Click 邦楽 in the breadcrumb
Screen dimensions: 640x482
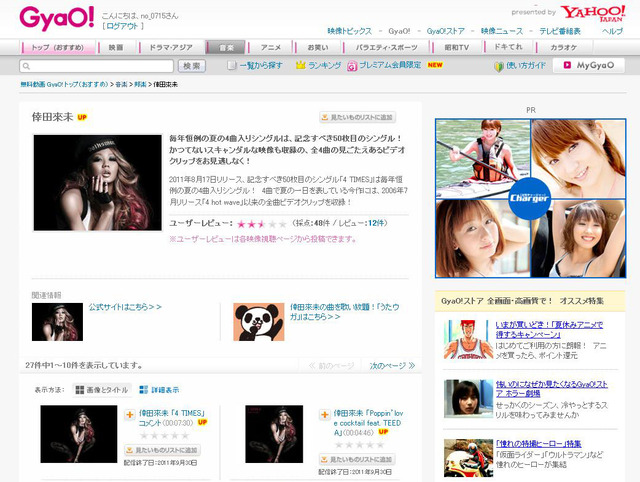pyautogui.click(x=140, y=85)
